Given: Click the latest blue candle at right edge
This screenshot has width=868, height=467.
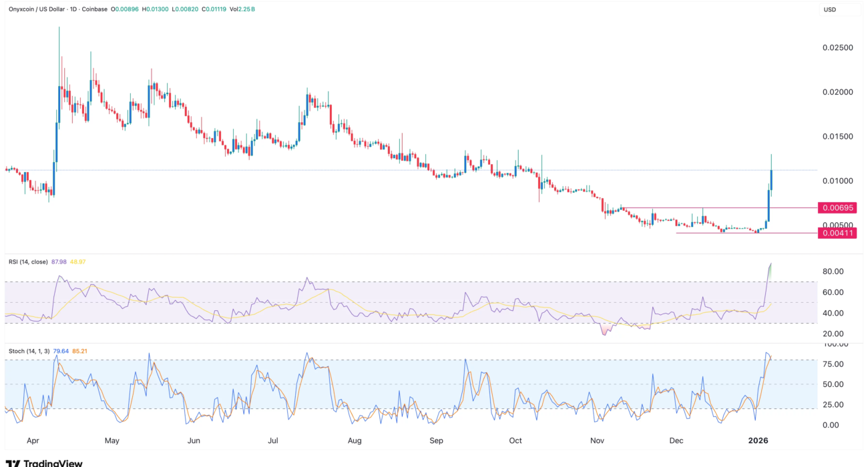Looking at the screenshot, I should click(x=771, y=179).
